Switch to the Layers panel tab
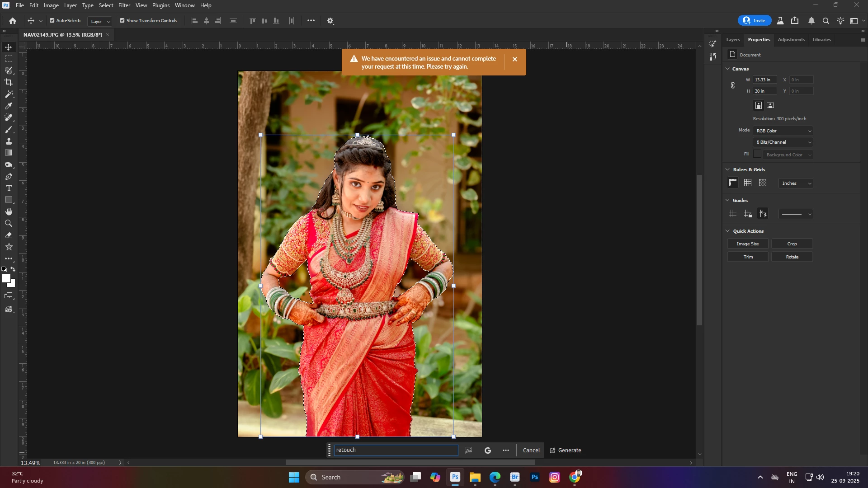868x488 pixels. [x=733, y=40]
